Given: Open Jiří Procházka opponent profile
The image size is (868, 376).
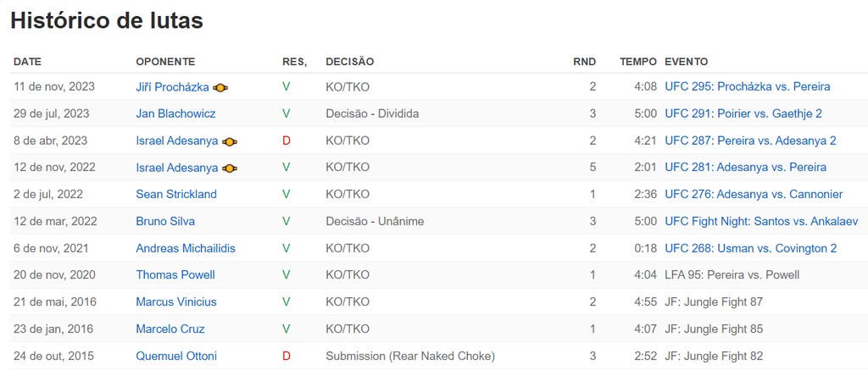Looking at the screenshot, I should click(x=173, y=87).
